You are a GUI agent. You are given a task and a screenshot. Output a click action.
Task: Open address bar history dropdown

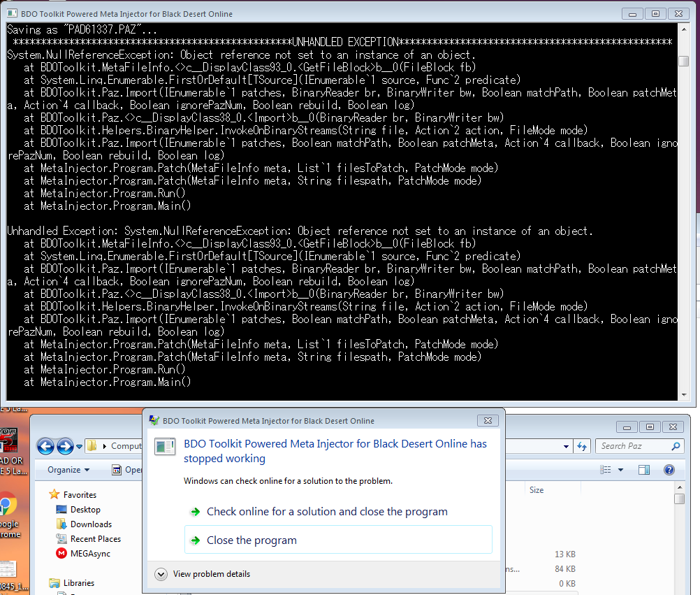pos(566,446)
